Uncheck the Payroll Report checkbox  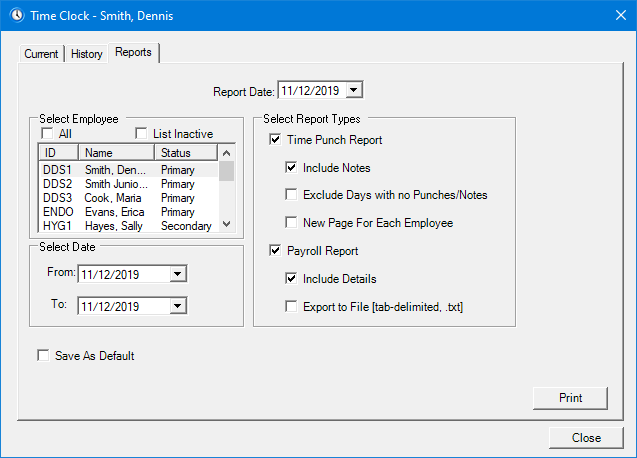(275, 250)
